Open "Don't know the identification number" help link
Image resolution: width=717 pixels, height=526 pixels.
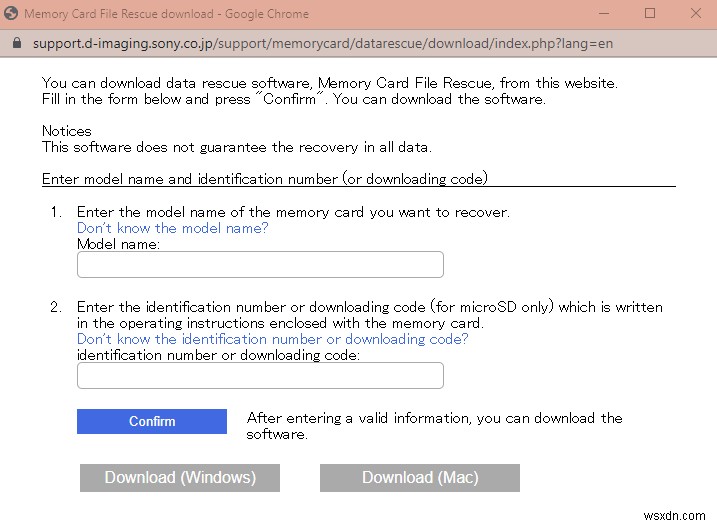pyautogui.click(x=272, y=339)
